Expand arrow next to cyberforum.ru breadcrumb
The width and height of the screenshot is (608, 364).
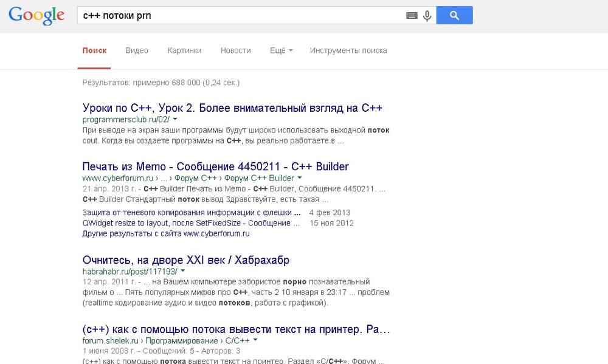[x=299, y=177]
